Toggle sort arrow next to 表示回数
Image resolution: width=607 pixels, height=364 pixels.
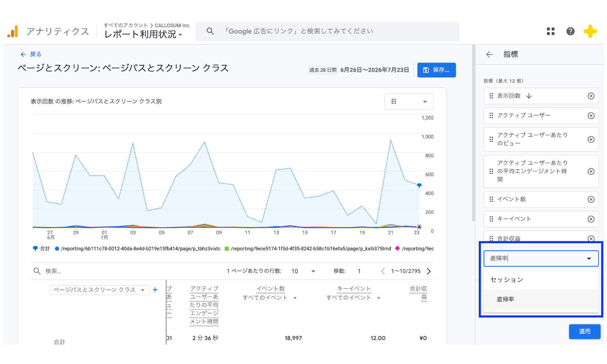pos(529,96)
